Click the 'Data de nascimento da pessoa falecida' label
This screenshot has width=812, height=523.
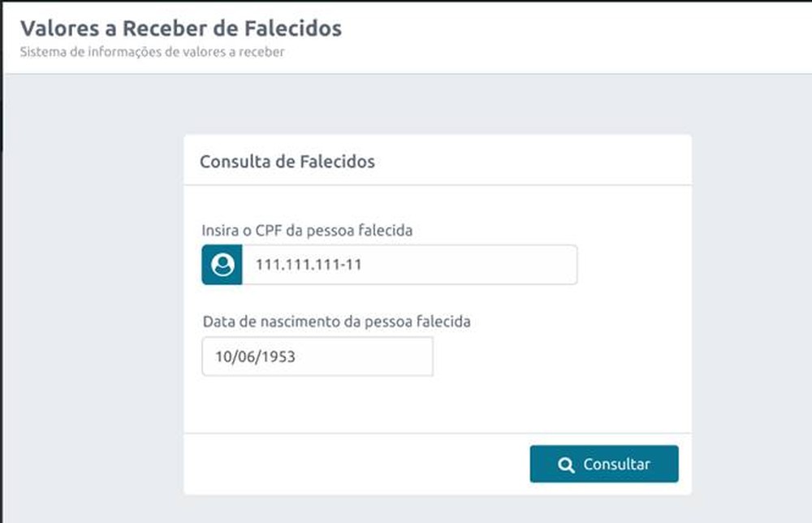[x=337, y=322]
